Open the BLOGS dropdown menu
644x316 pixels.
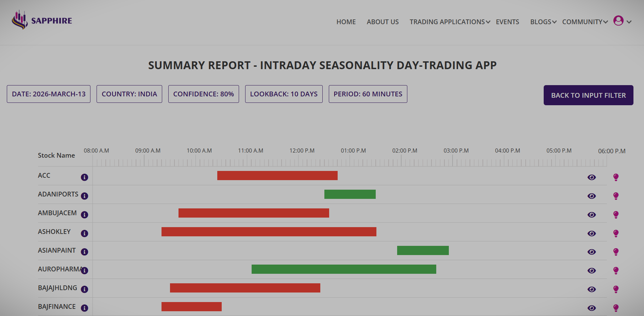coord(541,21)
